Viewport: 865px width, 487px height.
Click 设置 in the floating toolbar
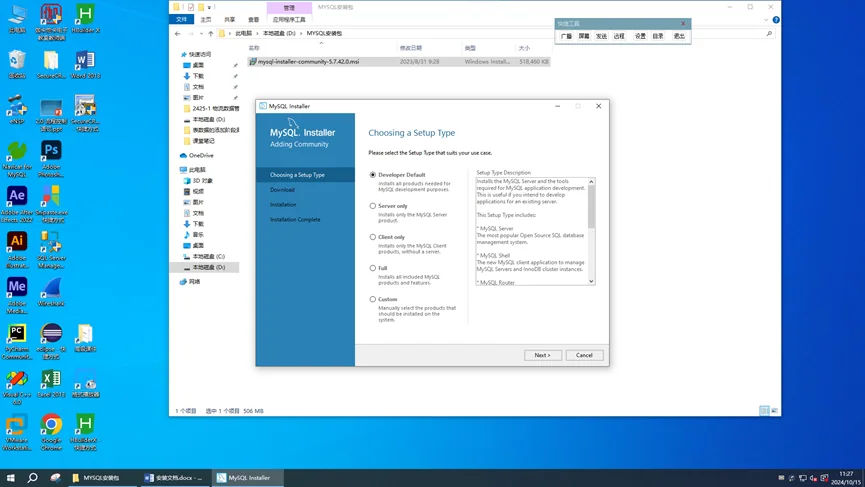640,36
